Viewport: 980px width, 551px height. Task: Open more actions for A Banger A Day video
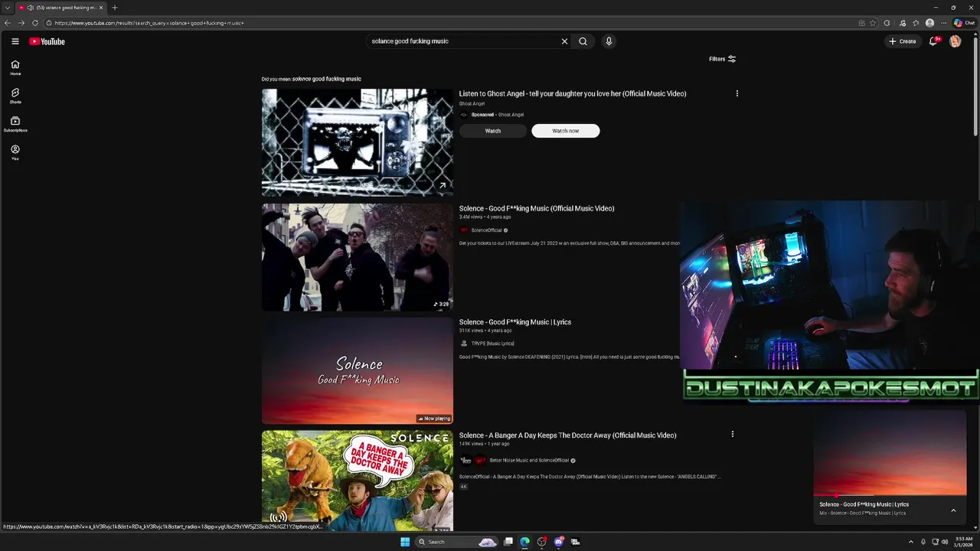coord(733,434)
